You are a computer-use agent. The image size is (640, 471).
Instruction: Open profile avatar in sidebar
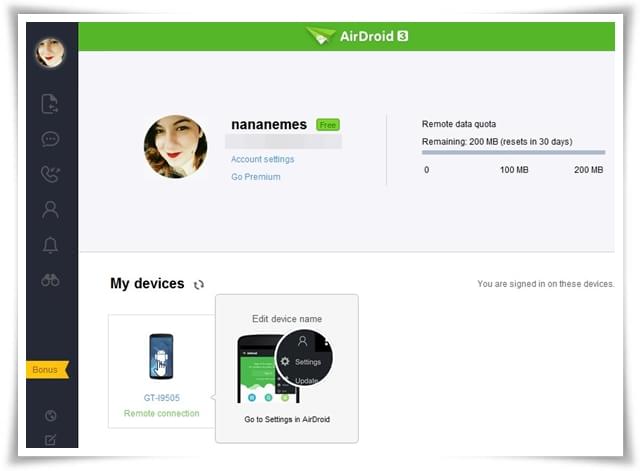click(50, 52)
